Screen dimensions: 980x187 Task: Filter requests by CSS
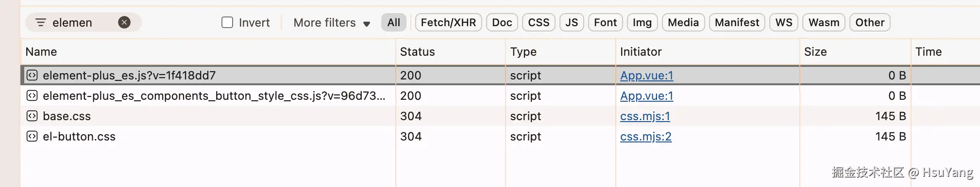pyautogui.click(x=539, y=22)
